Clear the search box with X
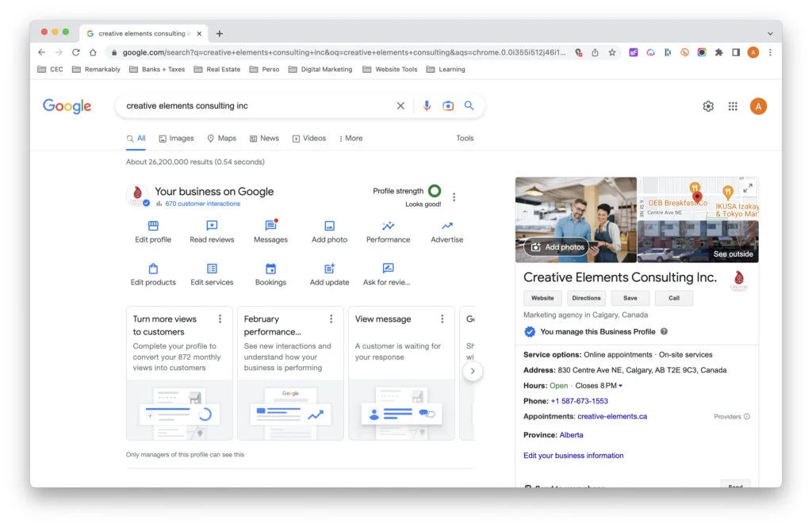Screen dimensions: 812x527 [x=400, y=105]
